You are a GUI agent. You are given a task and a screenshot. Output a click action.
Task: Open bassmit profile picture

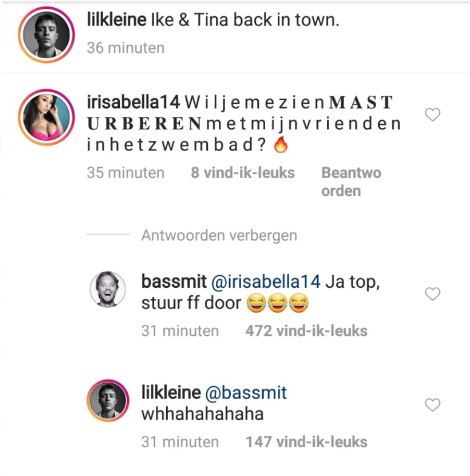pos(108,289)
